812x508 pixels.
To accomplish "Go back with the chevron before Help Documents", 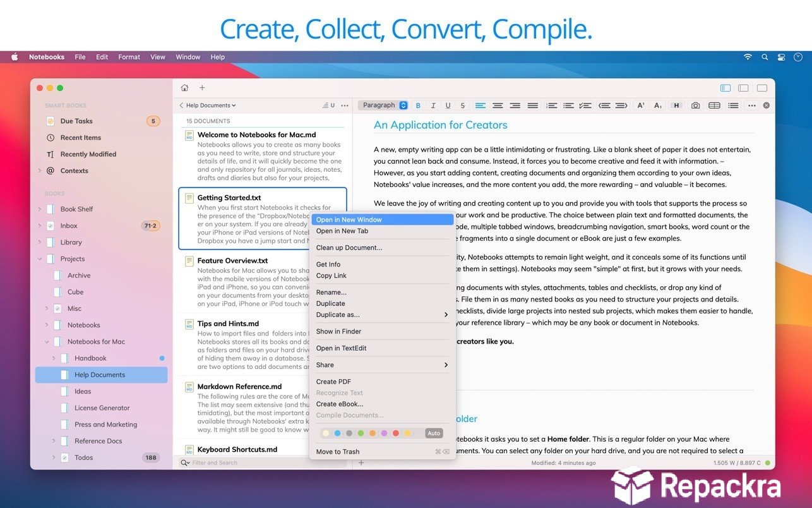I will click(x=181, y=106).
